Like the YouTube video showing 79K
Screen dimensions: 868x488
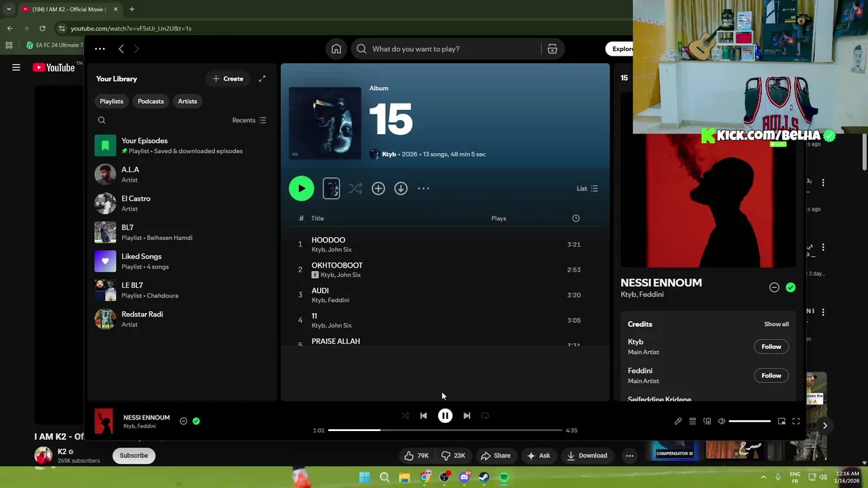(416, 455)
